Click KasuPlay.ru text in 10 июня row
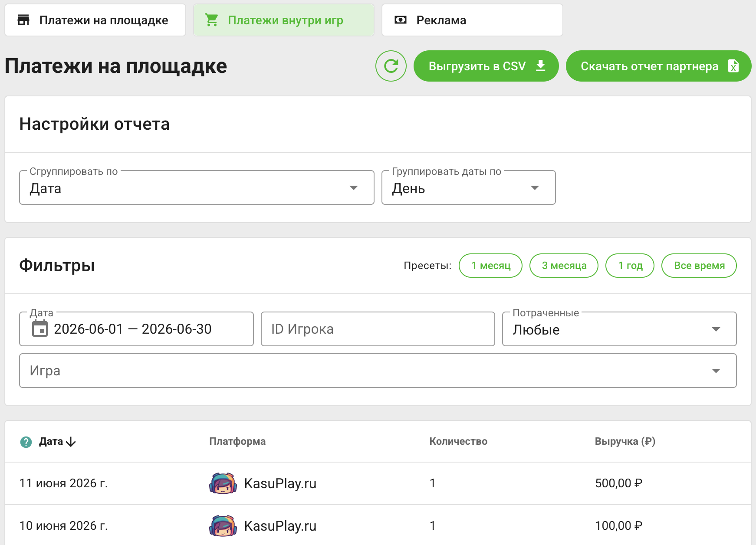Image resolution: width=756 pixels, height=545 pixels. (x=280, y=526)
